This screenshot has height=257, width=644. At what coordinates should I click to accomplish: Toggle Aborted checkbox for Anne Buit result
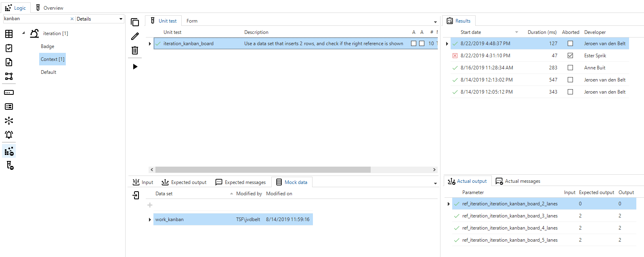(x=570, y=68)
